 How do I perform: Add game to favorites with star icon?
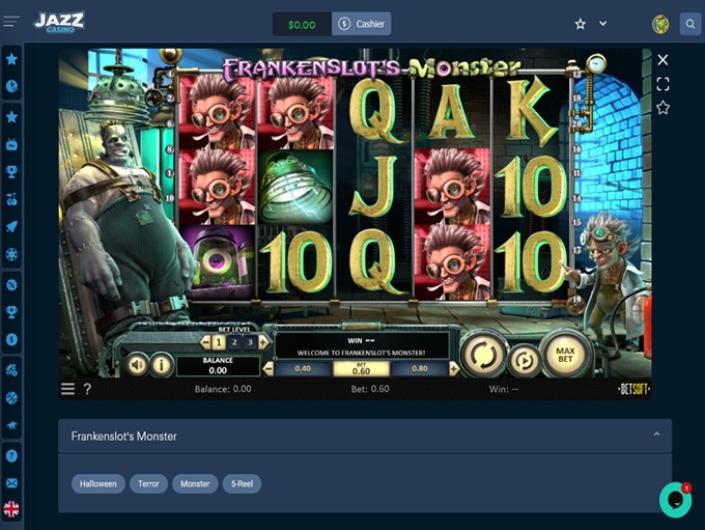[x=663, y=107]
